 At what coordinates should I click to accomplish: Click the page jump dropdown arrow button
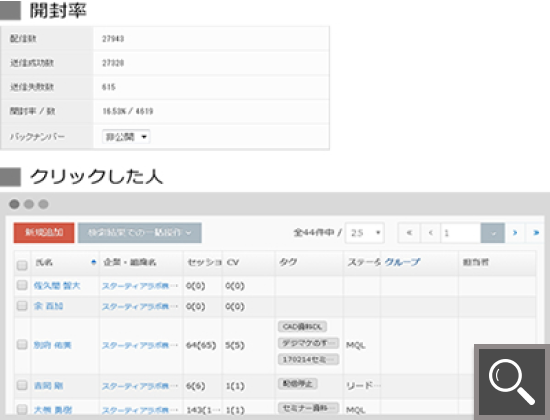tap(493, 233)
